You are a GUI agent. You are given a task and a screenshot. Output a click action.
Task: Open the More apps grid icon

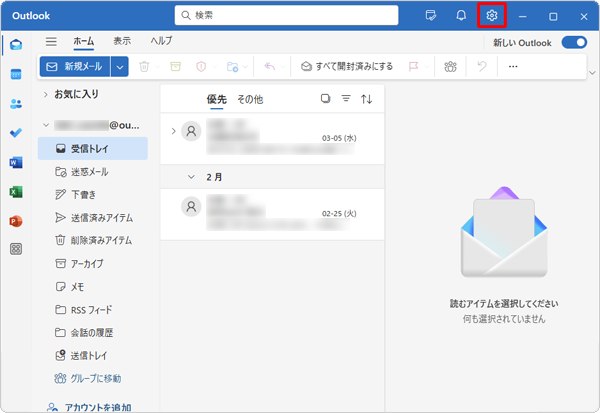coord(16,249)
